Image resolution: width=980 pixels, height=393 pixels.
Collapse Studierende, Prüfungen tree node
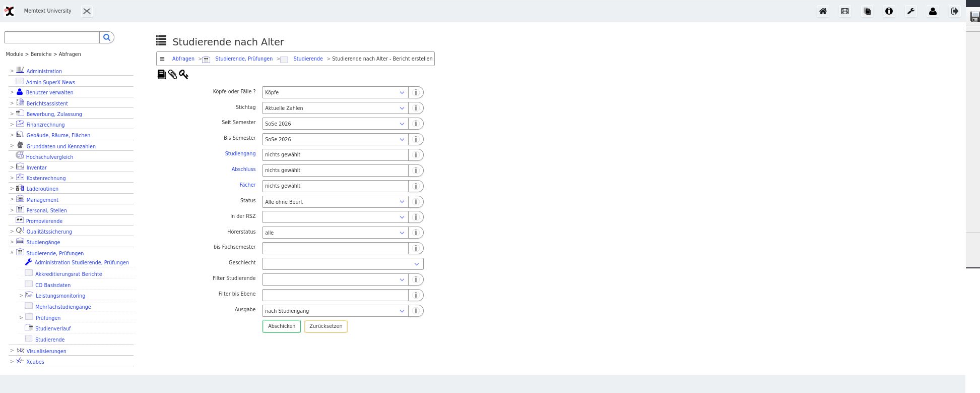tap(12, 253)
